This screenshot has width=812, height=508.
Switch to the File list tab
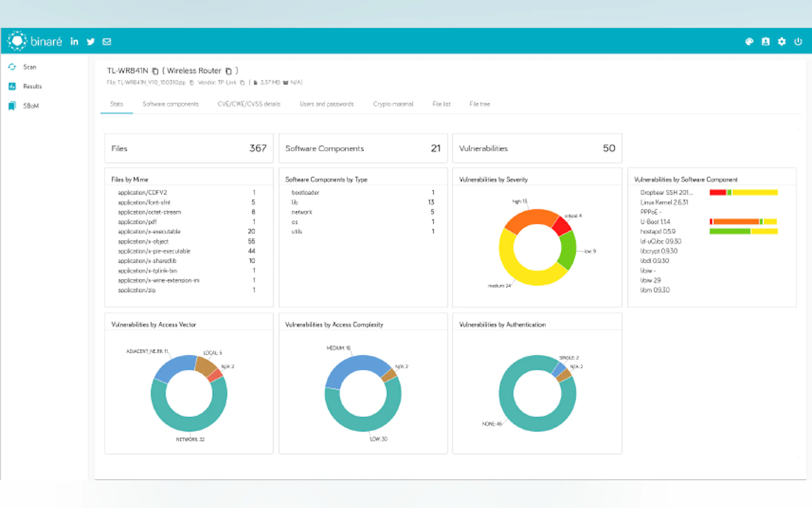tap(441, 104)
